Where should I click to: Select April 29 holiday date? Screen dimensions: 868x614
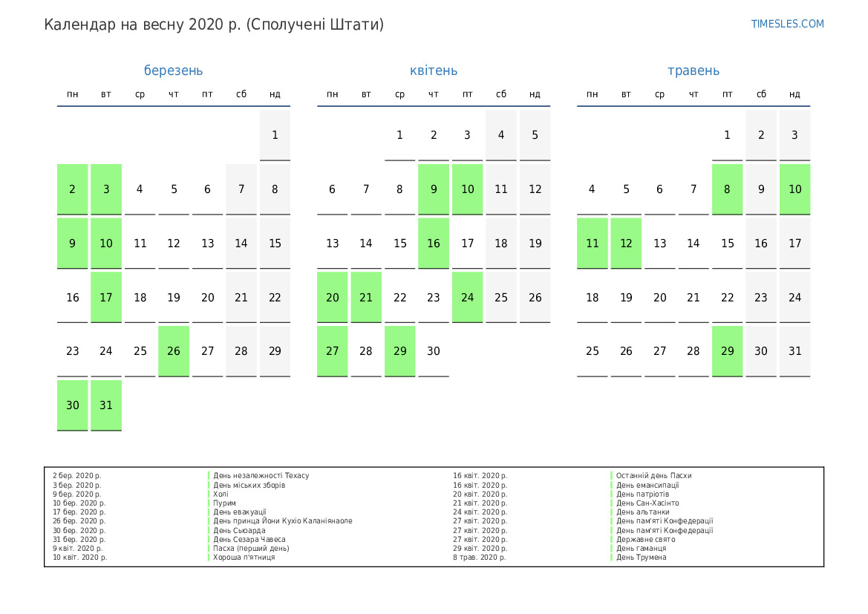pos(399,351)
